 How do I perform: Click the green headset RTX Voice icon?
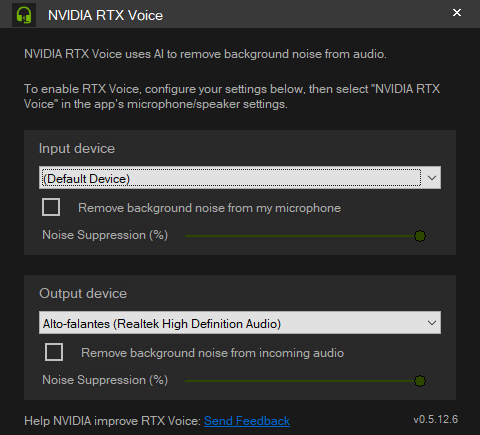pyautogui.click(x=24, y=15)
